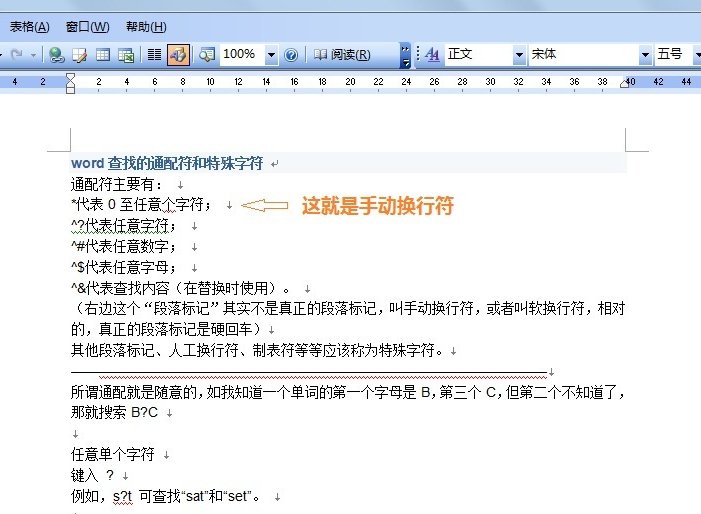Screen dimensions: 701x514
Task: Click the line 键入 ?
Action: tap(93, 475)
